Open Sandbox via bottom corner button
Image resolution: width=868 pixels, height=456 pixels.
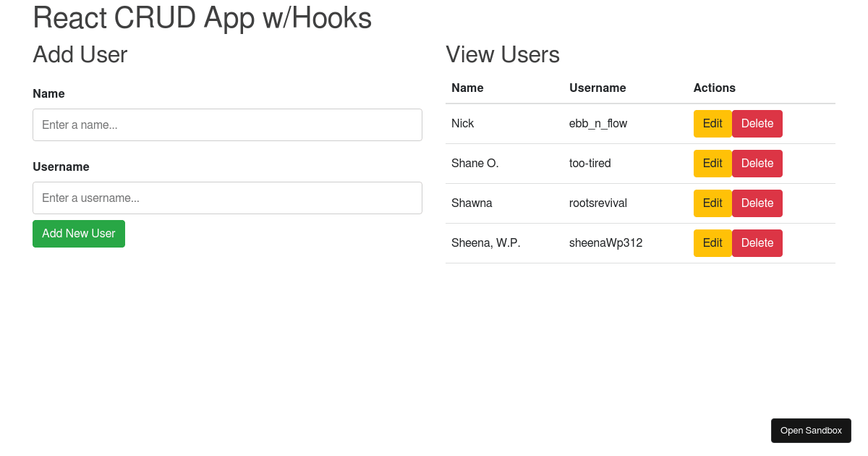click(810, 430)
